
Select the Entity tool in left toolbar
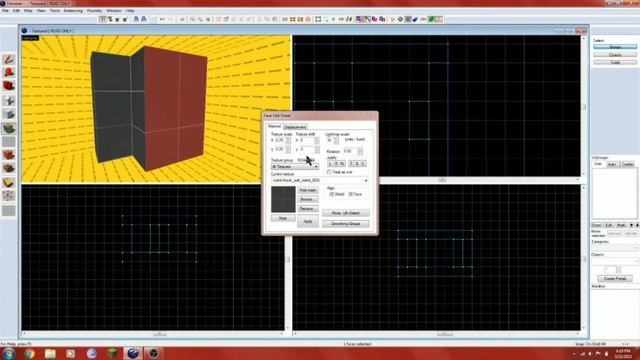[9, 100]
